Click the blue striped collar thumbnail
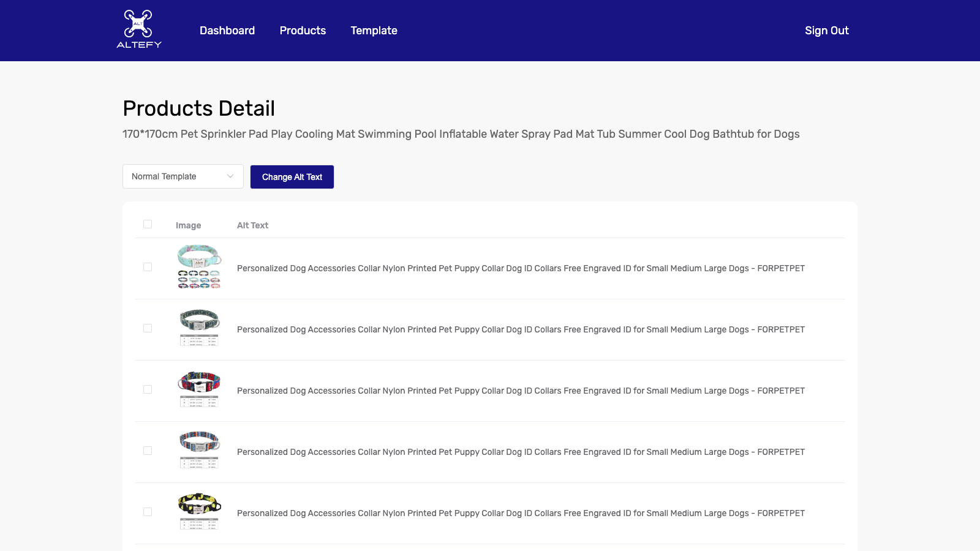 click(199, 451)
